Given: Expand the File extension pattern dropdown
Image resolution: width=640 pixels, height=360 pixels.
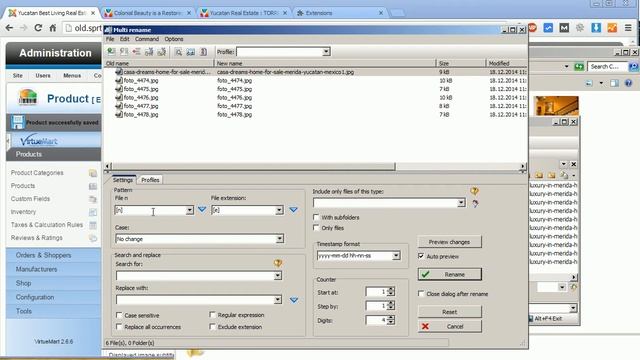Looking at the screenshot, I should [279, 210].
